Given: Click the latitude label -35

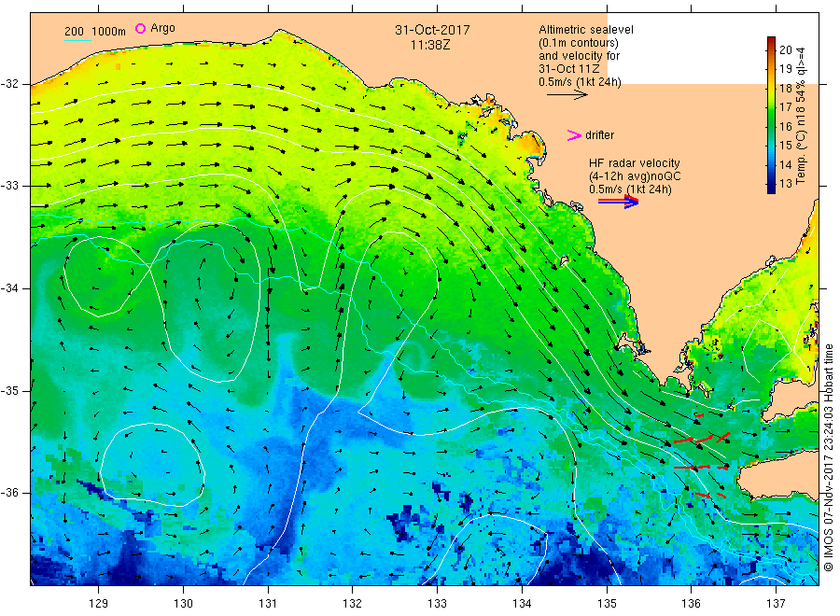Looking at the screenshot, I should tap(9, 390).
